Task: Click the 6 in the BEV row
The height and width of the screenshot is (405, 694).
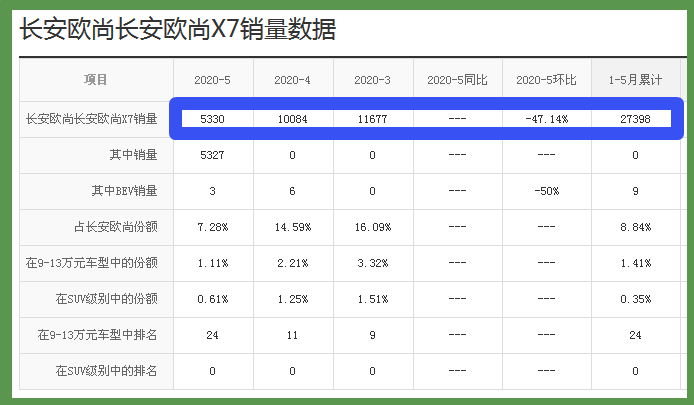Action: 292,191
